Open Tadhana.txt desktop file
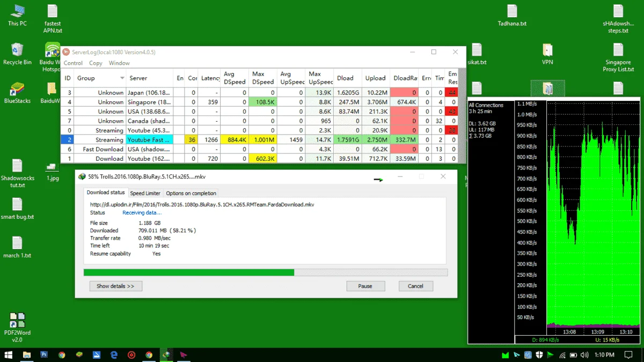 pyautogui.click(x=512, y=15)
